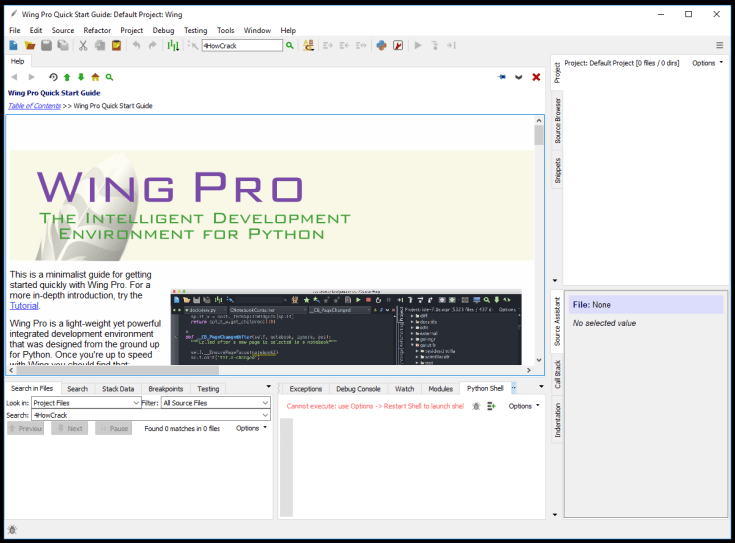Open Python Shell Options dropdown

[524, 406]
